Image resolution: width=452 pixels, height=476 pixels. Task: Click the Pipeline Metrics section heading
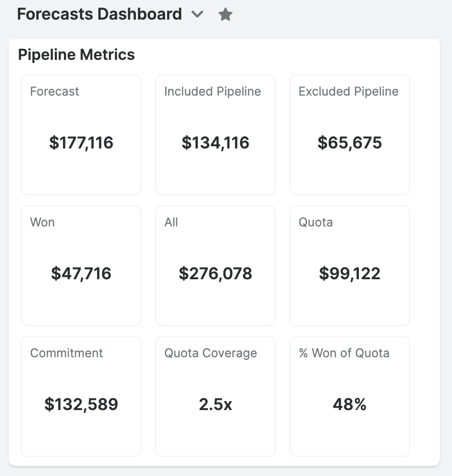(76, 54)
